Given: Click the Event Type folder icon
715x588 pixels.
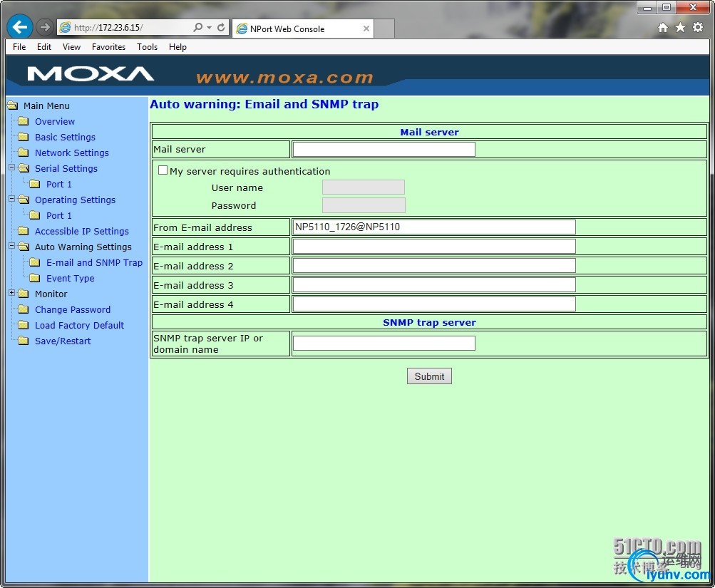Looking at the screenshot, I should pos(35,277).
